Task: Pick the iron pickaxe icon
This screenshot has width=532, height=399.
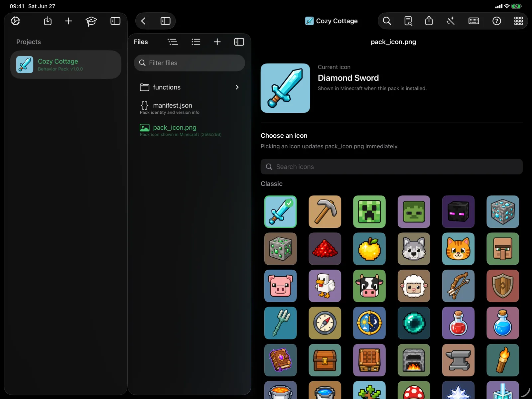Action: 325,212
